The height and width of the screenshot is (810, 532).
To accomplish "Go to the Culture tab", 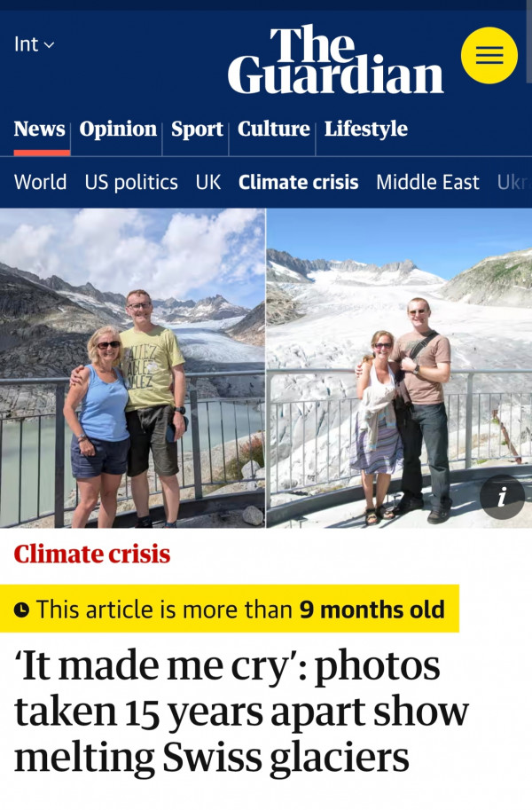I will (273, 129).
